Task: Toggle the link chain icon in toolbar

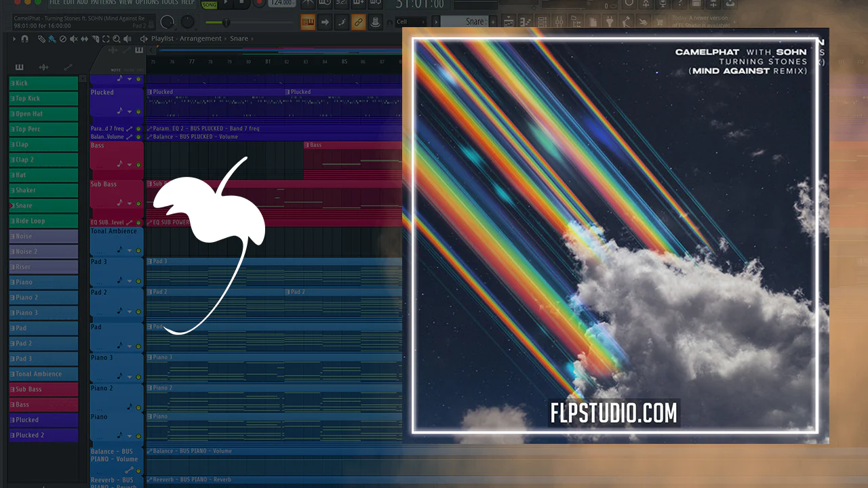Action: coord(358,22)
